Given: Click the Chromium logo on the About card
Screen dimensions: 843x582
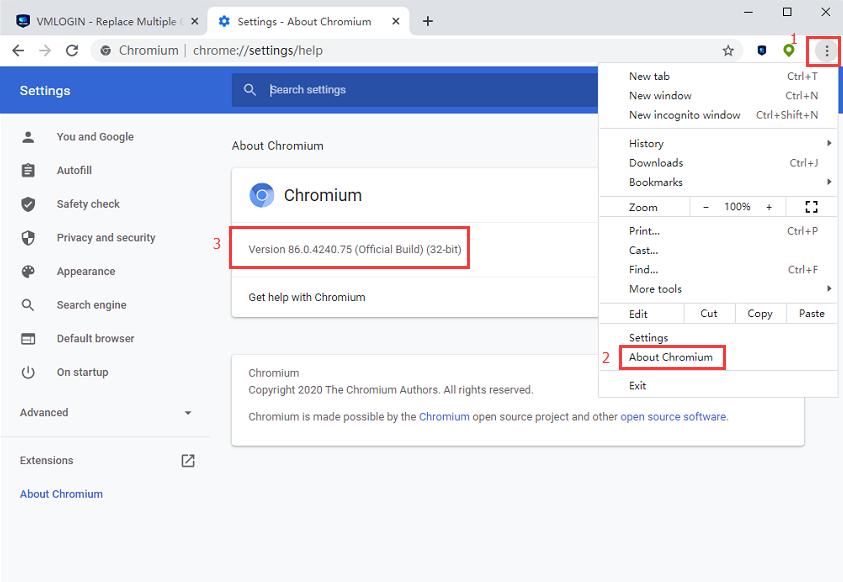Looking at the screenshot, I should click(x=262, y=195).
